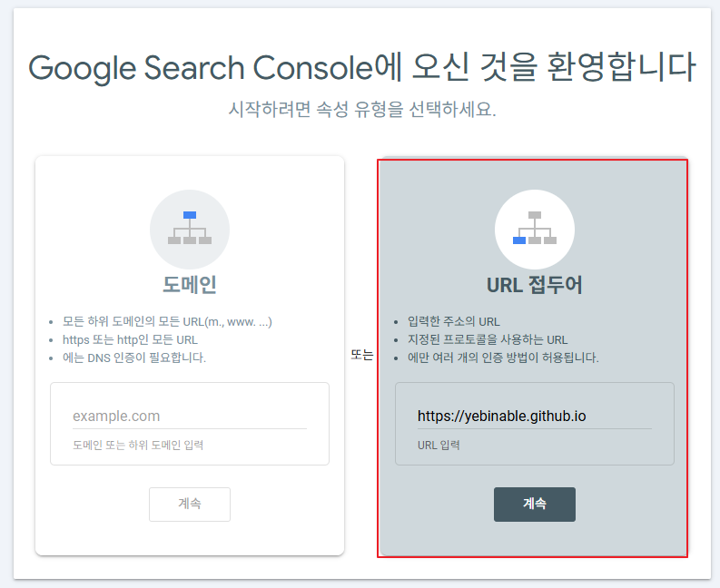Focus the URL field containing https://yebinable.github.io
The width and height of the screenshot is (720, 588).
[535, 416]
